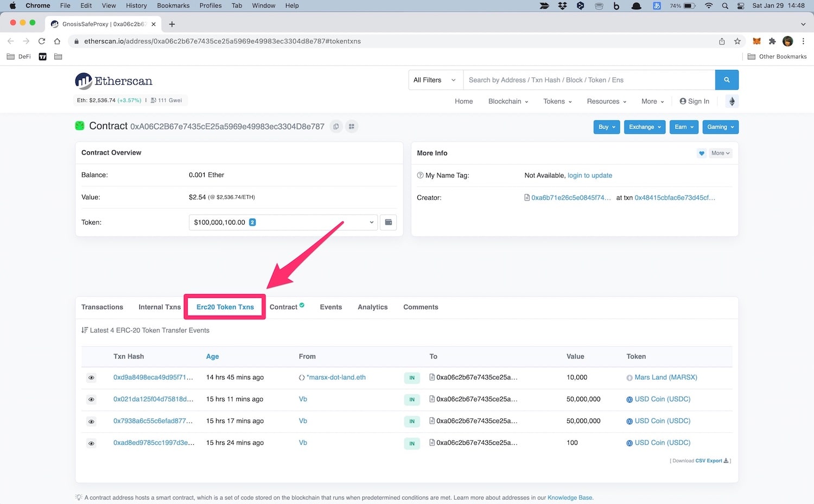Expand the token holdings $100,000,100.00 dropdown

click(283, 222)
